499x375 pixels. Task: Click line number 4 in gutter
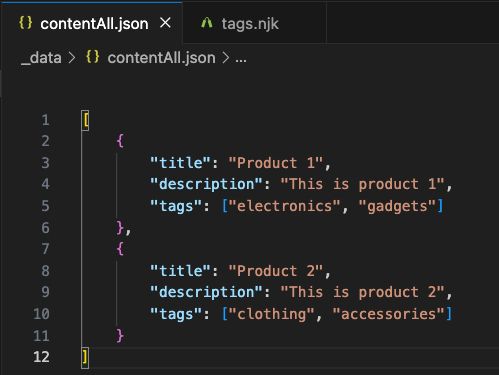46,184
